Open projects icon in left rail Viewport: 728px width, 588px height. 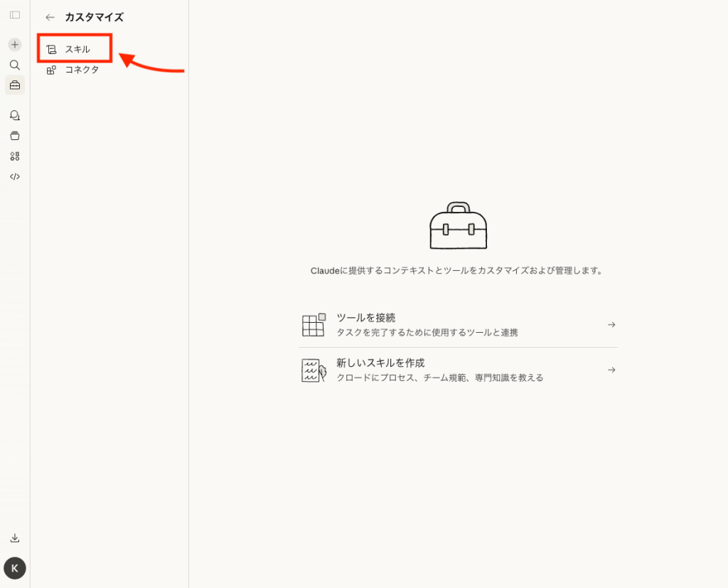(15, 136)
